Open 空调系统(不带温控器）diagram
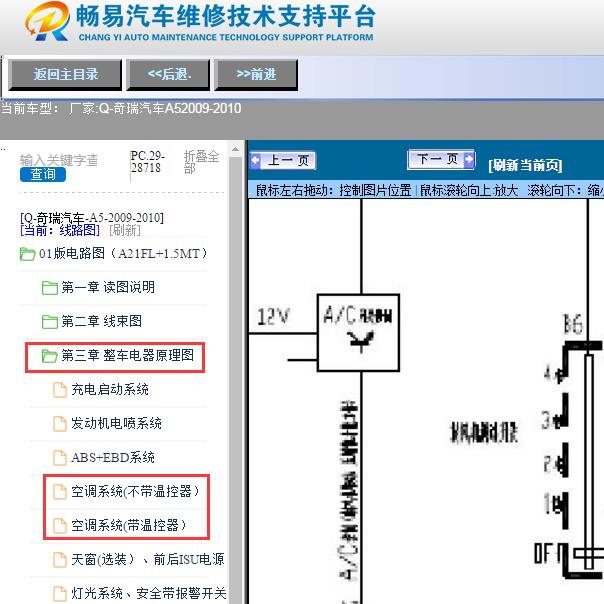 pos(135,491)
